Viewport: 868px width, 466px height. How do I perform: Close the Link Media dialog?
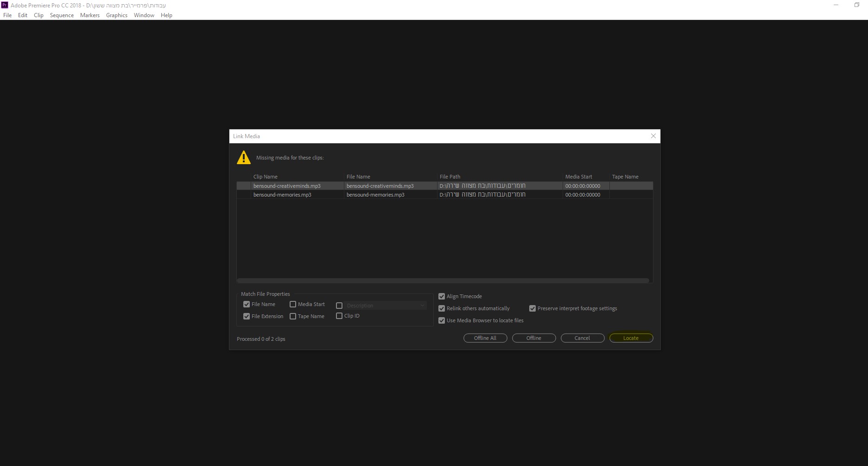tap(653, 136)
